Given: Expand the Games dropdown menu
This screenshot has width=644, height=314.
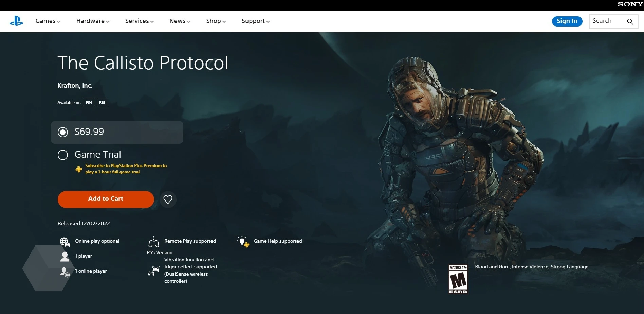Looking at the screenshot, I should click(x=48, y=21).
